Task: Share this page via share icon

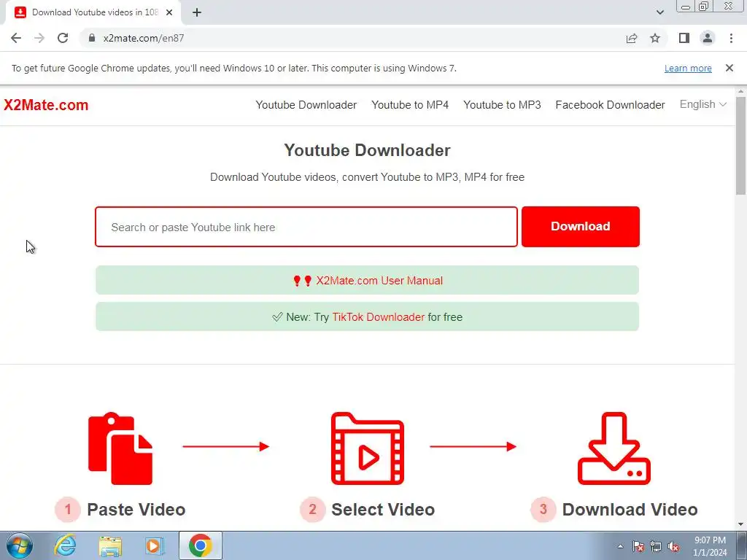Action: point(632,38)
